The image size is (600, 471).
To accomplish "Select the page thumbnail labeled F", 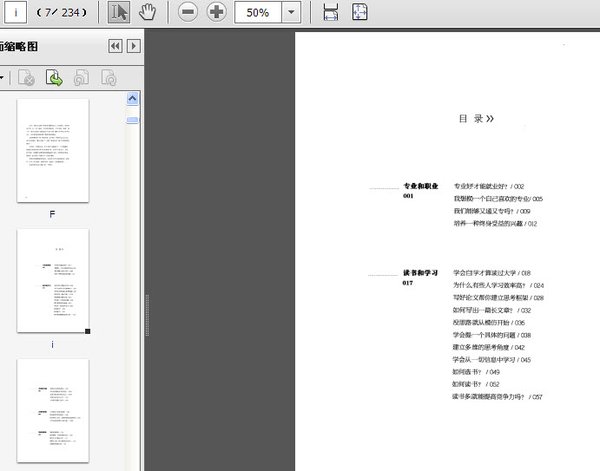I will [x=53, y=152].
